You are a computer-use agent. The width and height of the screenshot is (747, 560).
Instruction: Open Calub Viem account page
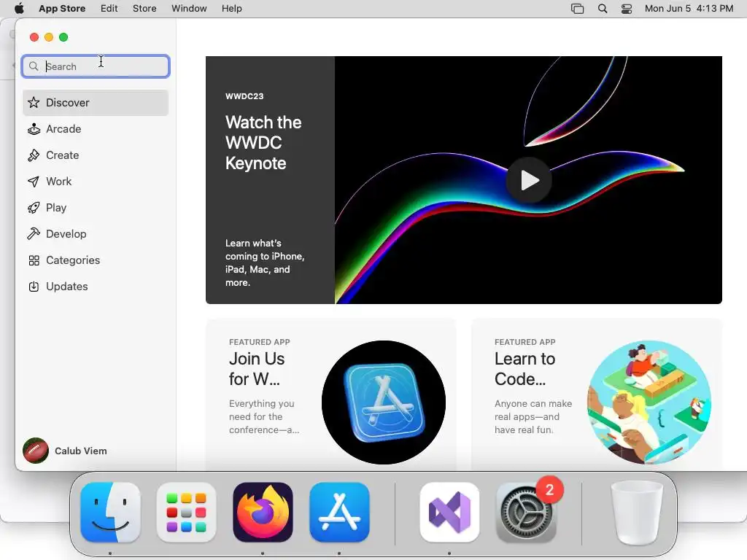[65, 451]
